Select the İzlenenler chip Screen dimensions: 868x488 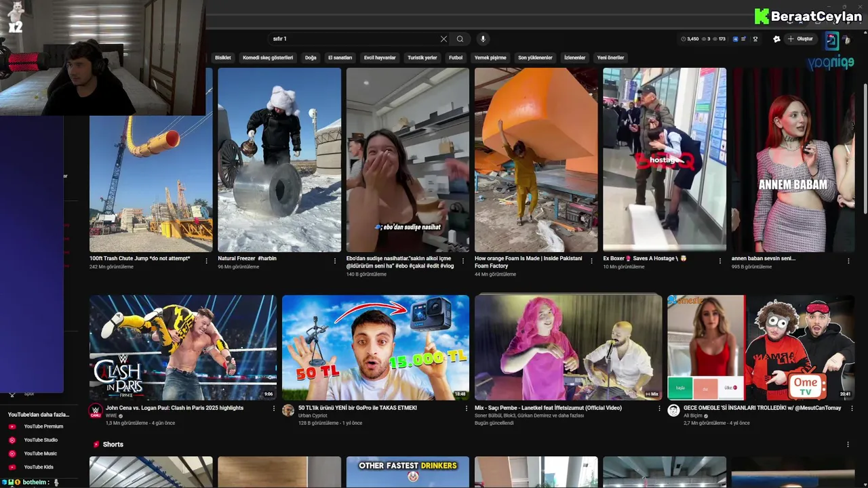tap(574, 58)
